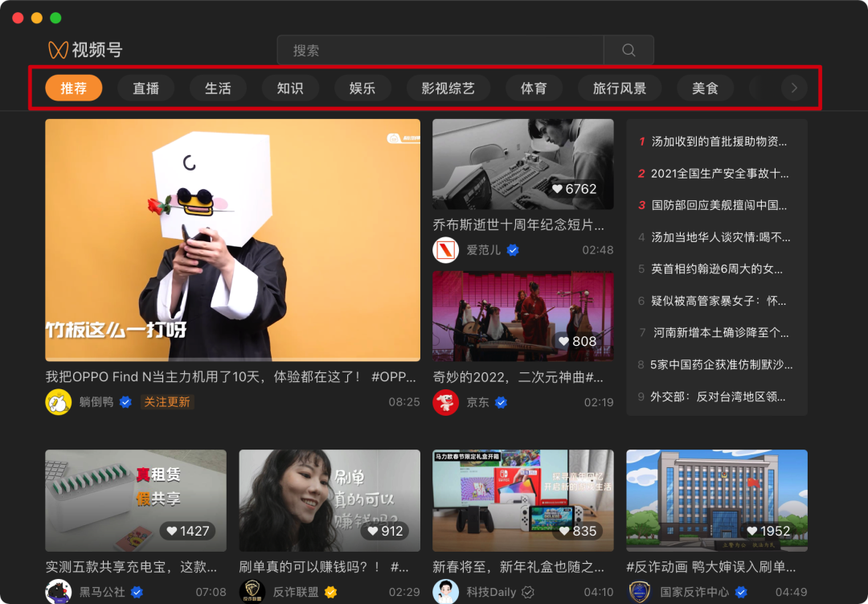Viewport: 868px width, 604px height.
Task: Click the 关注更新 button
Action: point(167,401)
